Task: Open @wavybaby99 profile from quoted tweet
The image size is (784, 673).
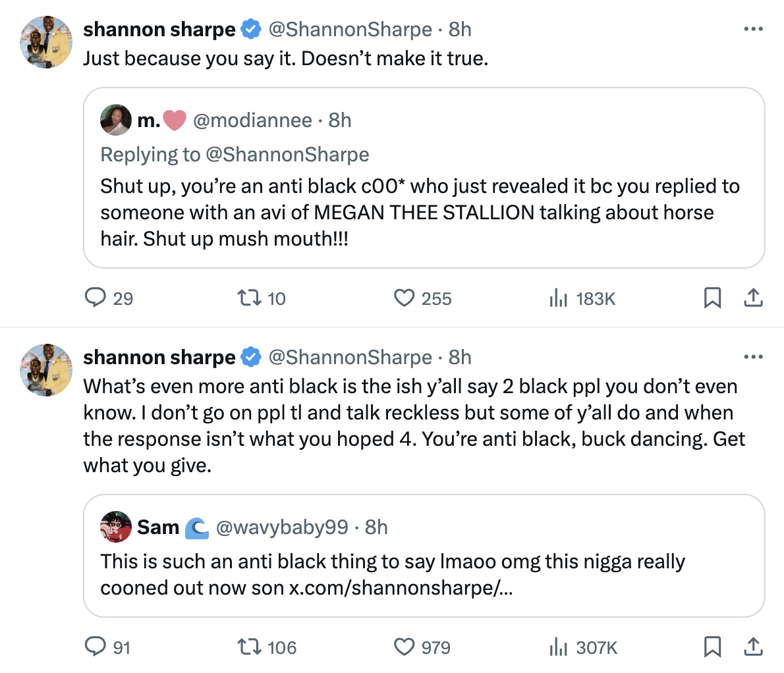Action: tap(282, 527)
